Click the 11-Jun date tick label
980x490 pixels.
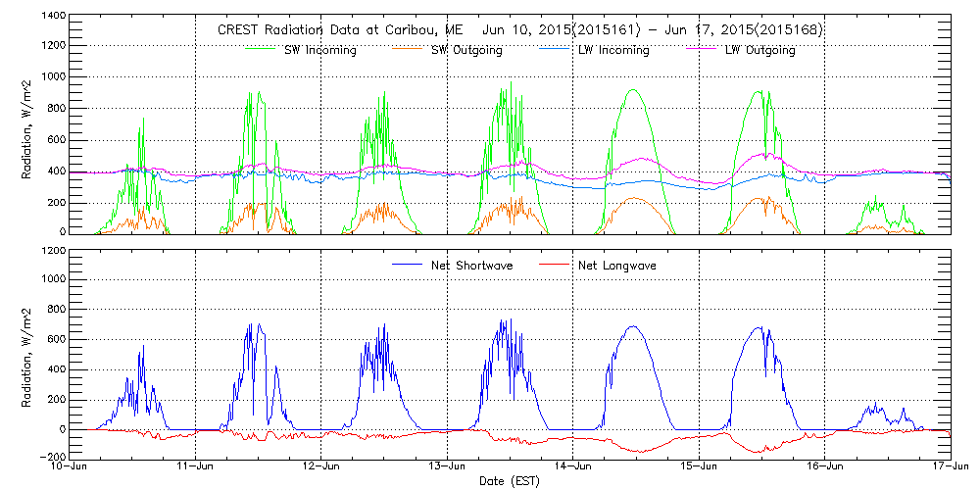pos(196,466)
